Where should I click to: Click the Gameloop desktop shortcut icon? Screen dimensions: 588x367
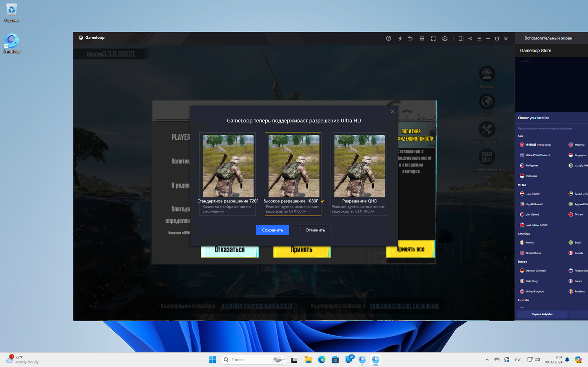pos(12,43)
